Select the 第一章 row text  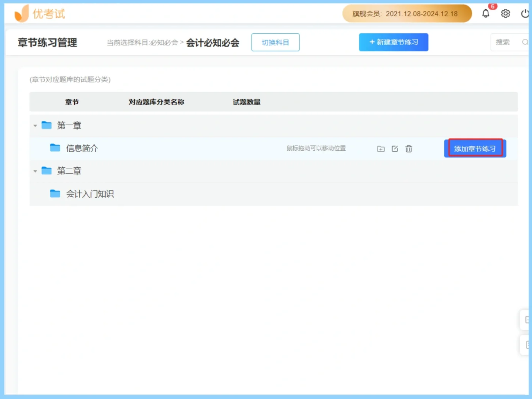69,125
